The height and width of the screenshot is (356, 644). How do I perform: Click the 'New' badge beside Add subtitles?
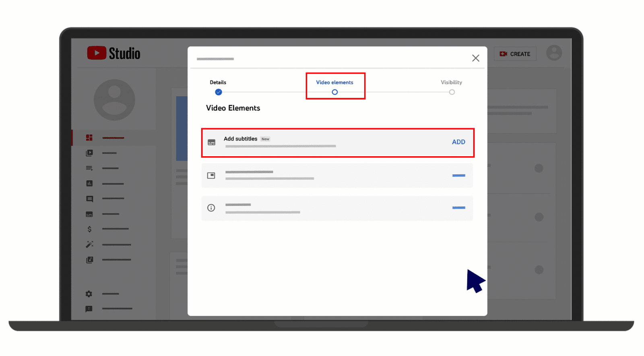[265, 139]
